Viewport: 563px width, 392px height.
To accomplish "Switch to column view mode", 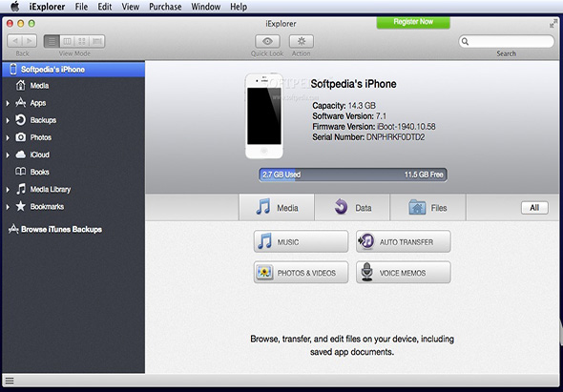I will click(67, 41).
